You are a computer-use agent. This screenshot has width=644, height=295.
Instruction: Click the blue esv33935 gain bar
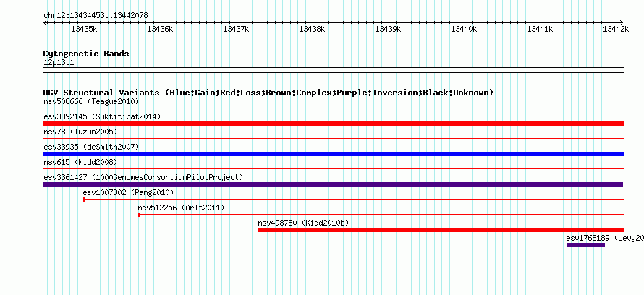click(333, 154)
